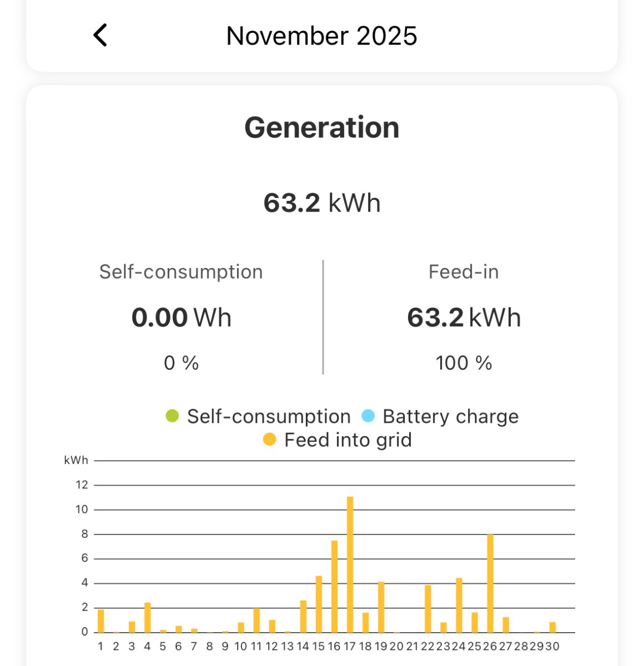644x666 pixels.
Task: Click the yellow Feed into grid dot
Action: pos(269,440)
